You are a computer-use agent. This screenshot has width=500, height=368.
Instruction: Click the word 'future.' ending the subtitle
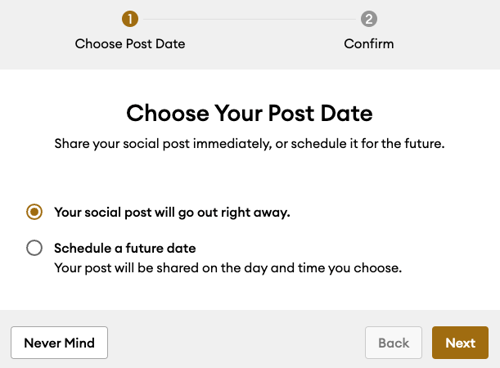pos(424,144)
